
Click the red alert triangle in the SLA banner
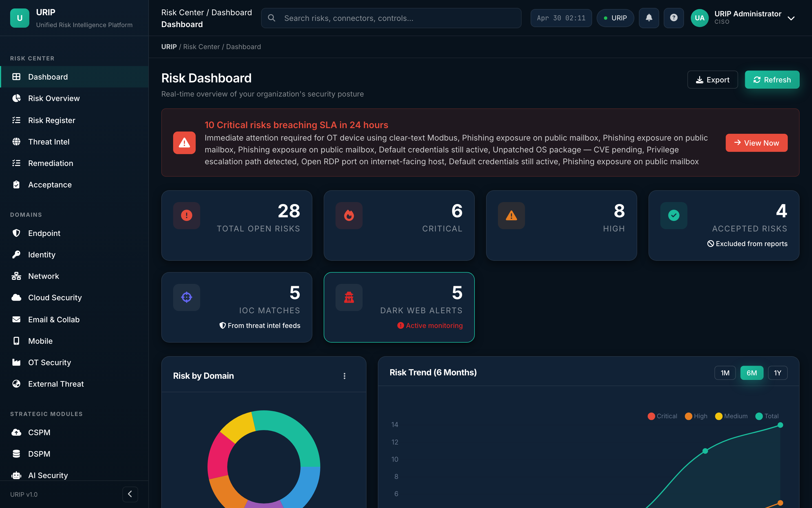point(184,143)
